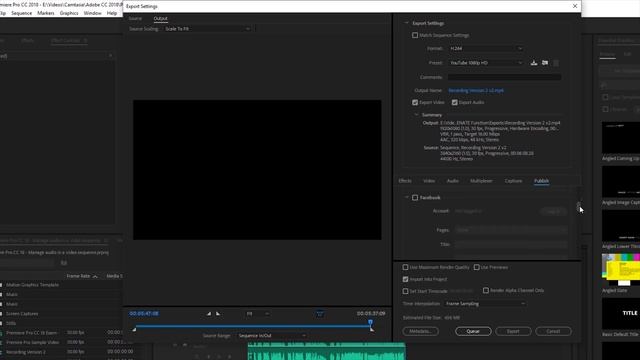Image resolution: width=640 pixels, height=360 pixels.
Task: Click the aspect ratio correction icon
Action: [x=320, y=313]
